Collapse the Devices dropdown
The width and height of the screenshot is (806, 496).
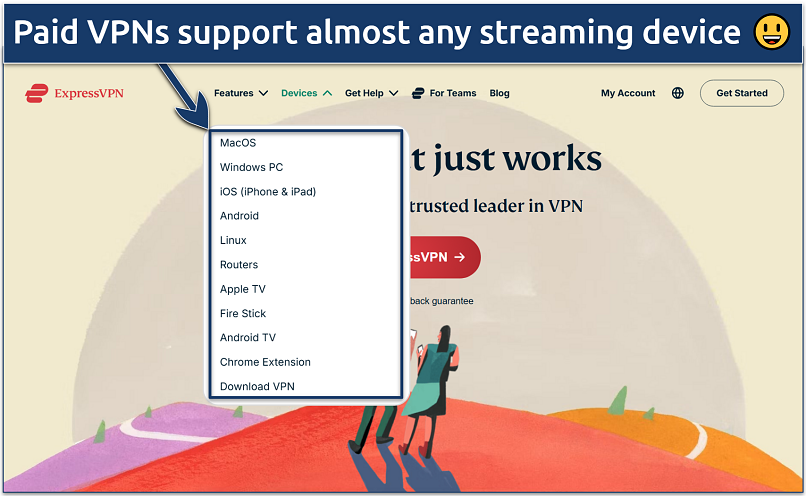click(x=306, y=93)
